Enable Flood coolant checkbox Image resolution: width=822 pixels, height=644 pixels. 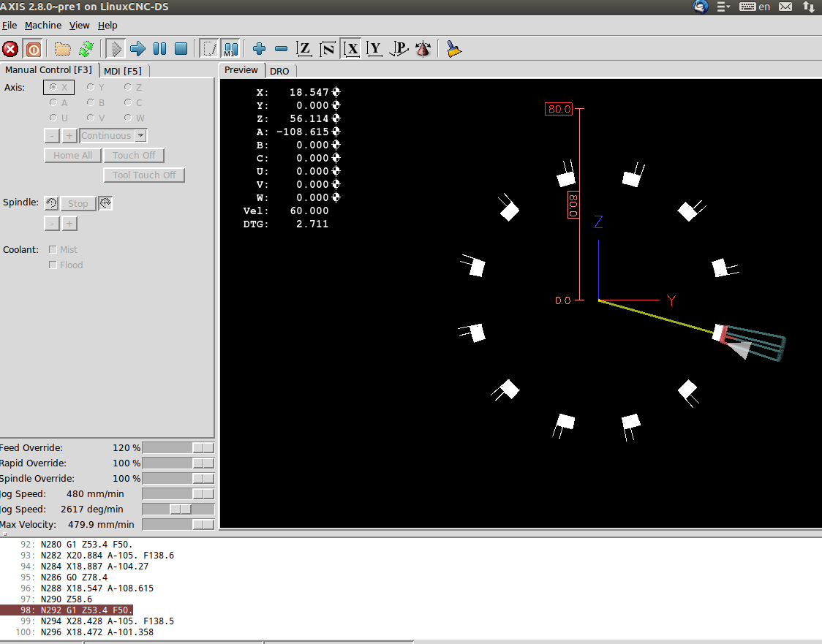coord(53,265)
